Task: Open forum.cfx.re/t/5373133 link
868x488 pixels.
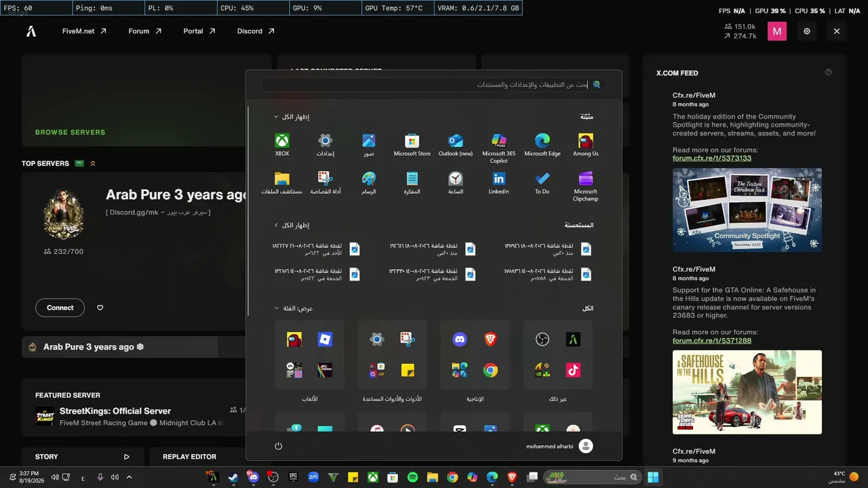Action: (x=712, y=159)
